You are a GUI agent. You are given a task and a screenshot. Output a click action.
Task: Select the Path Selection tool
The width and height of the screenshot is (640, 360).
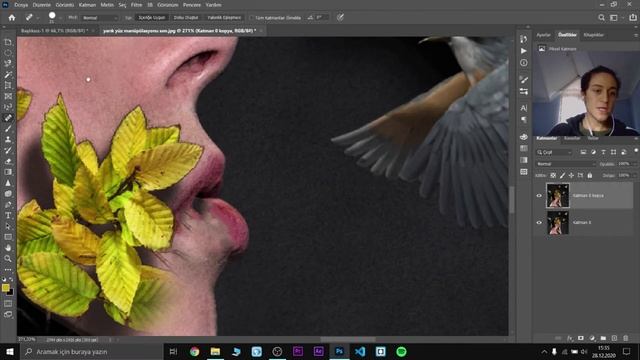[x=8, y=226]
